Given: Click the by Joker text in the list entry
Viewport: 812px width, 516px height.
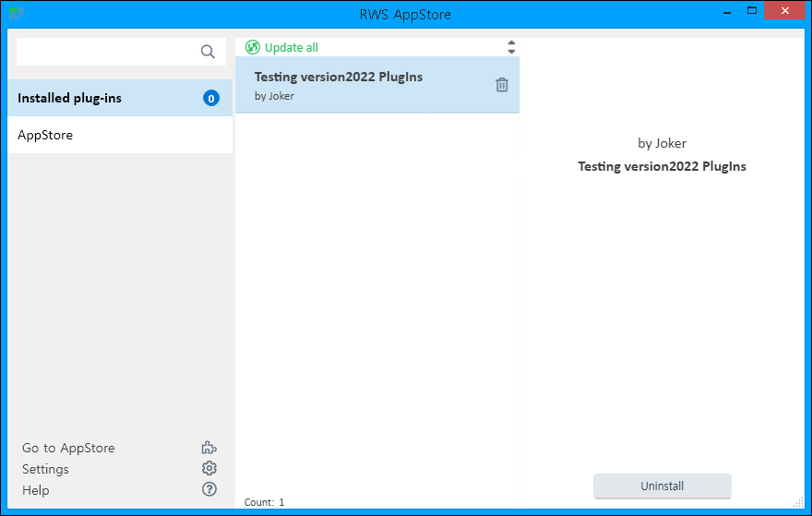Looking at the screenshot, I should (x=274, y=96).
